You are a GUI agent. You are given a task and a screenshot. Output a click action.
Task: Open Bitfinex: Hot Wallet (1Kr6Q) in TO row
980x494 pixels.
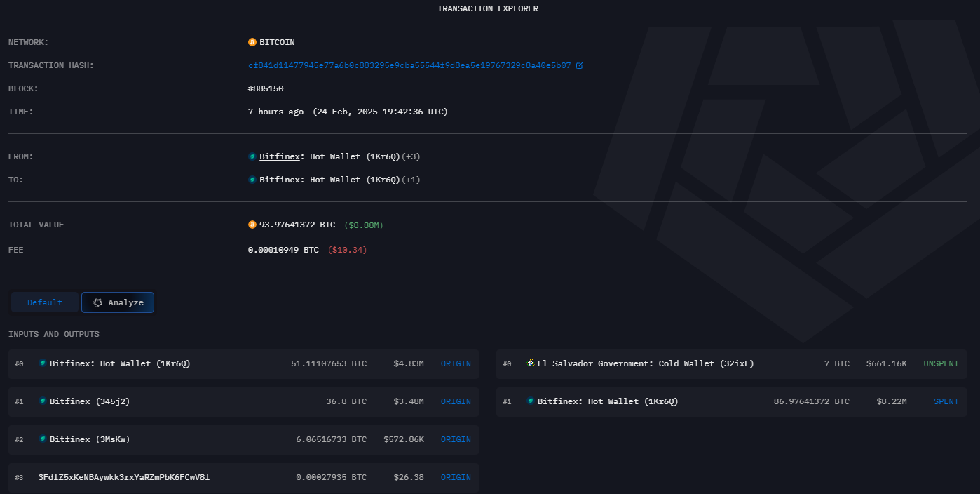(329, 180)
